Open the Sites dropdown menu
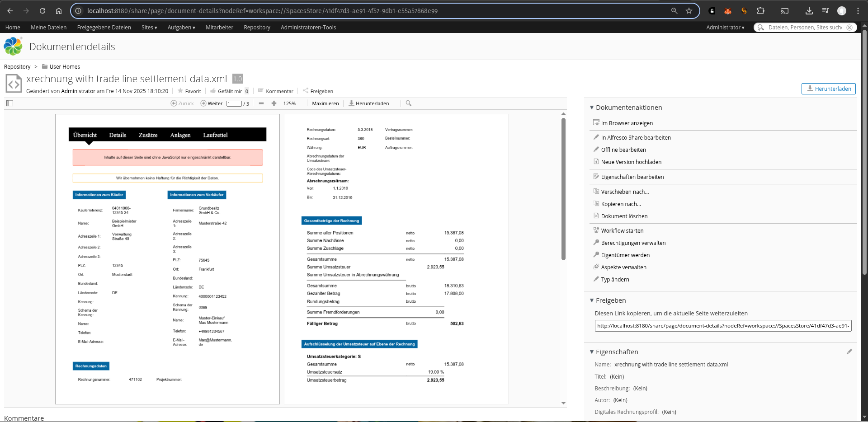The width and height of the screenshot is (868, 422). click(x=149, y=28)
